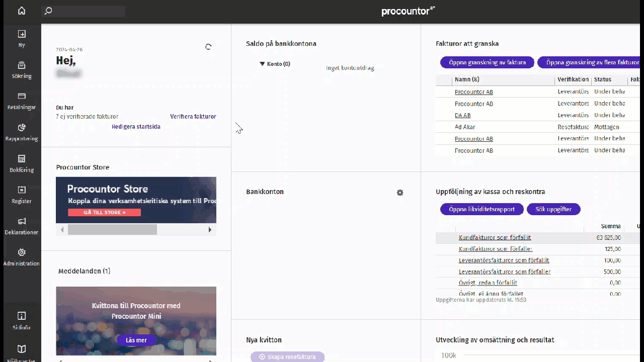The width and height of the screenshot is (644, 362).
Task: Open the DA AB invoice link
Action: (x=463, y=115)
